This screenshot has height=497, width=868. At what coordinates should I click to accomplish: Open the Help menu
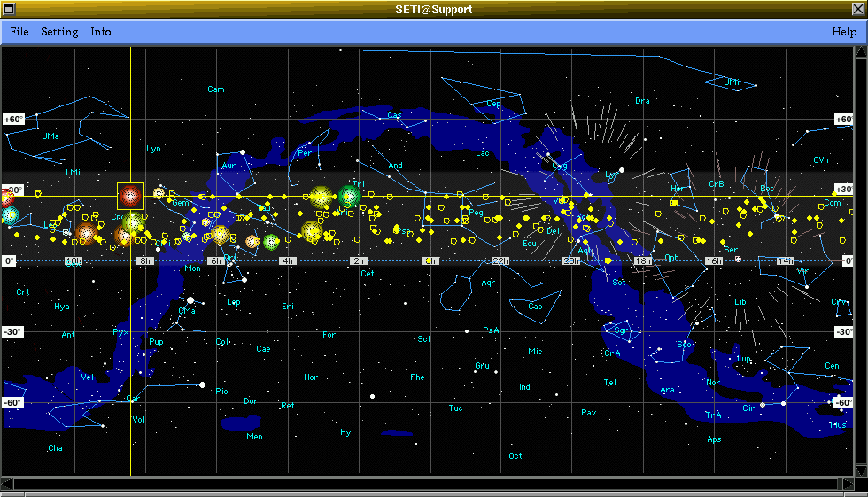pyautogui.click(x=844, y=32)
